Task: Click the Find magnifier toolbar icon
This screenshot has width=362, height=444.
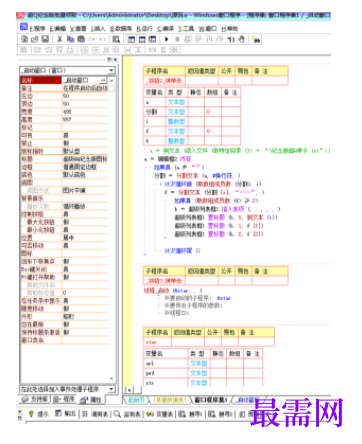Action: point(116,39)
